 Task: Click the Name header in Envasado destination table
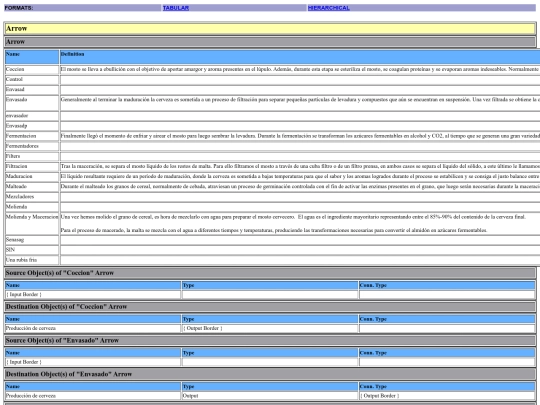point(93,387)
